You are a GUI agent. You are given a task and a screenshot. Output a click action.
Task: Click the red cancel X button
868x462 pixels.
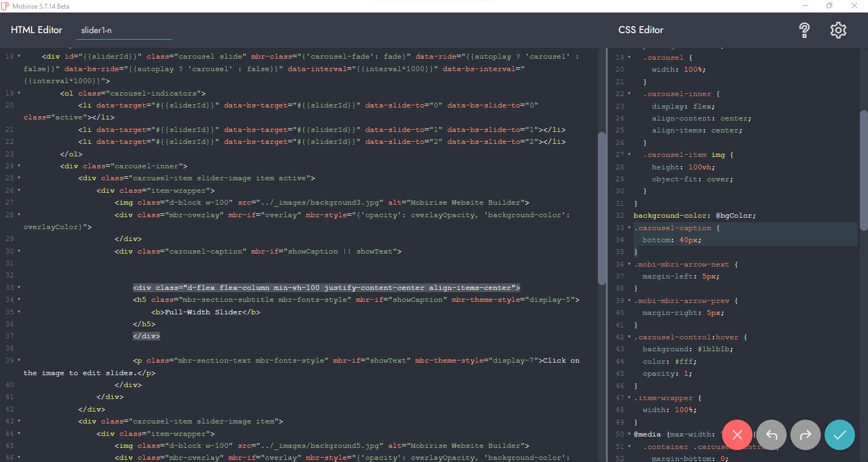click(x=737, y=435)
